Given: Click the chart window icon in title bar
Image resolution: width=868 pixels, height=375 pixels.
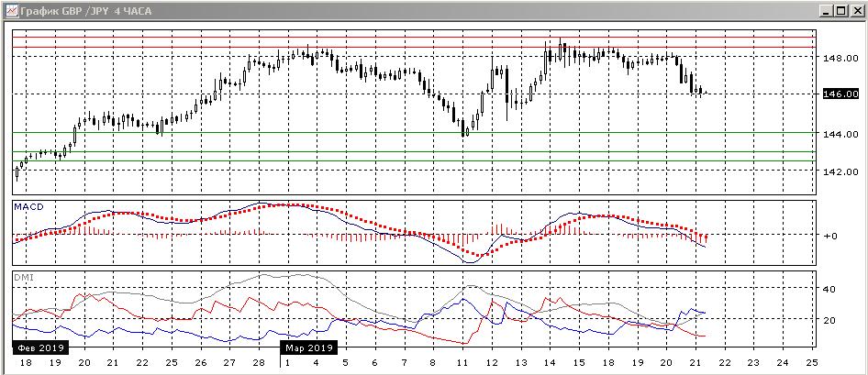Looking at the screenshot, I should (11, 10).
